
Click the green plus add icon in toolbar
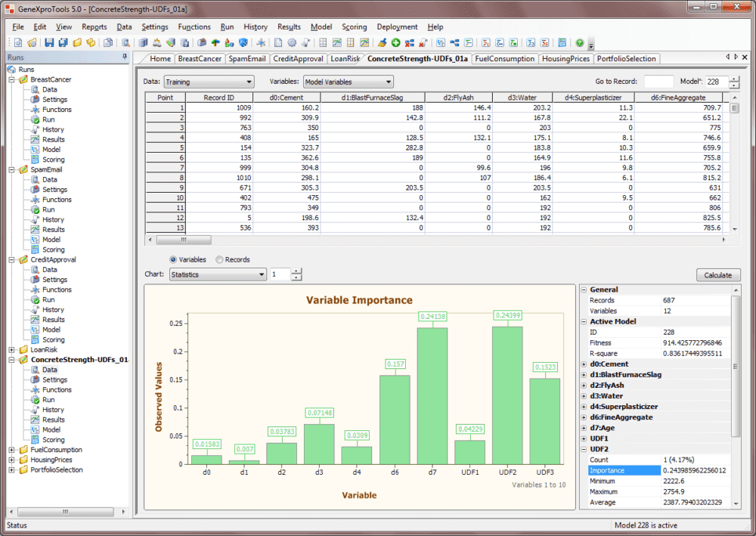point(395,43)
